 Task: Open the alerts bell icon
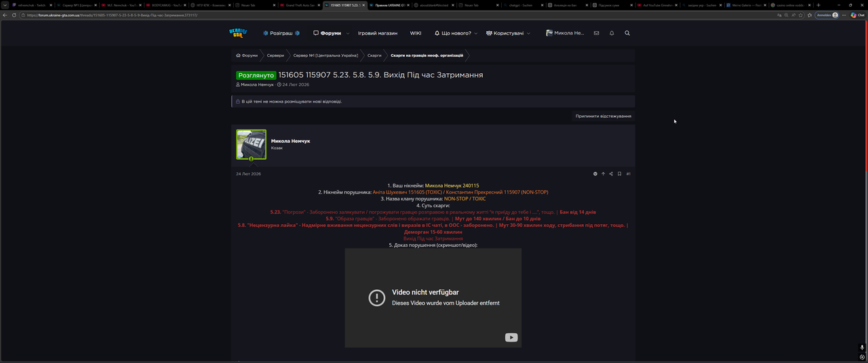coord(612,33)
